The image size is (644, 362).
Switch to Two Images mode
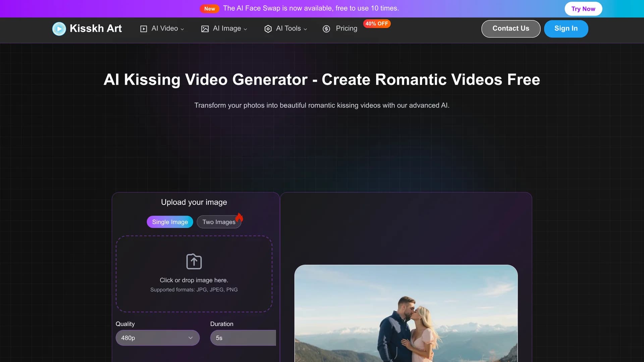click(219, 222)
